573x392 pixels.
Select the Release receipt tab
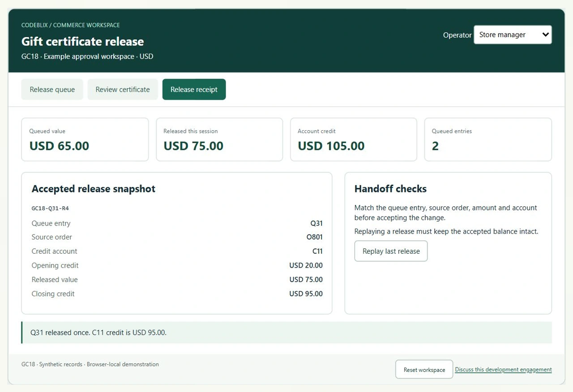pyautogui.click(x=194, y=89)
